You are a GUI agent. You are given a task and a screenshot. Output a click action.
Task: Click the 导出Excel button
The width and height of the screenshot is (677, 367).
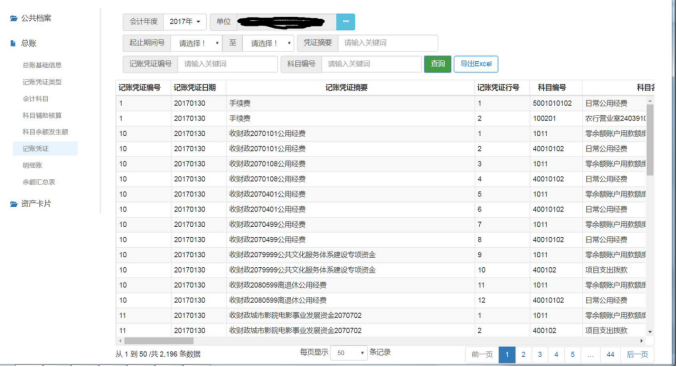tap(476, 64)
